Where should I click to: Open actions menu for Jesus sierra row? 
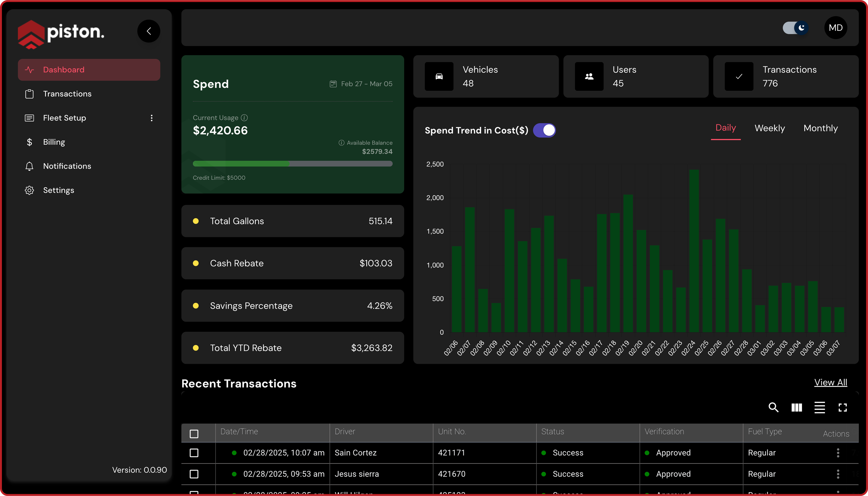(x=838, y=474)
